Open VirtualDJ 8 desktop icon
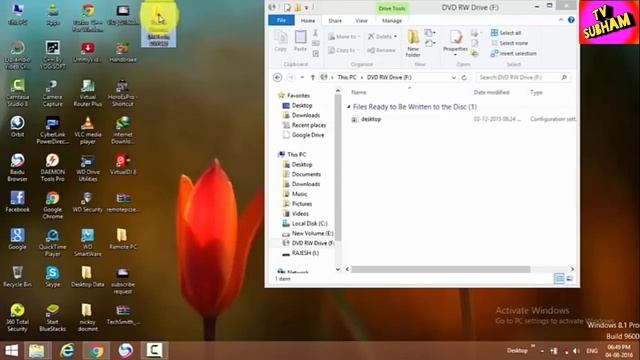640x360 pixels. [x=122, y=164]
